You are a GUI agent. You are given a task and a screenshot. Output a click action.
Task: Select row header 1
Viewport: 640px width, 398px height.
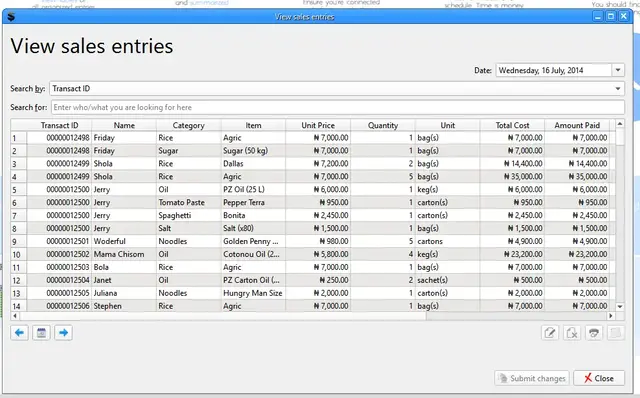click(x=18, y=138)
